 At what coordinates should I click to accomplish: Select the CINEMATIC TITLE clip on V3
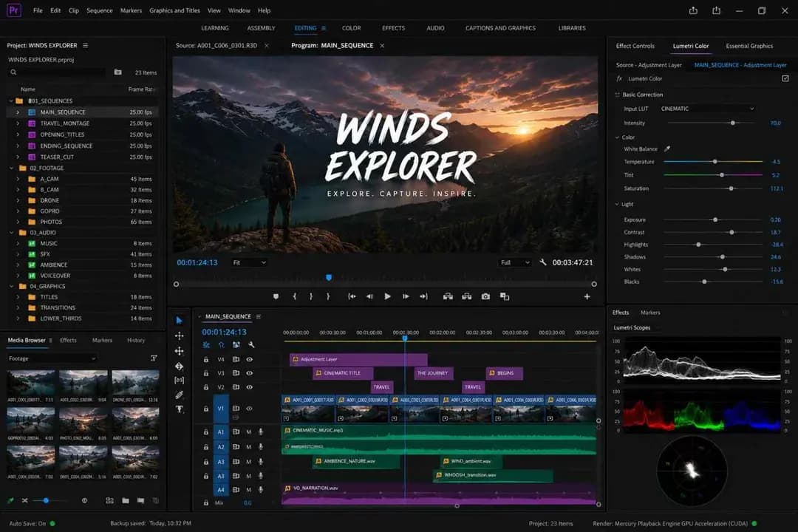click(x=343, y=373)
